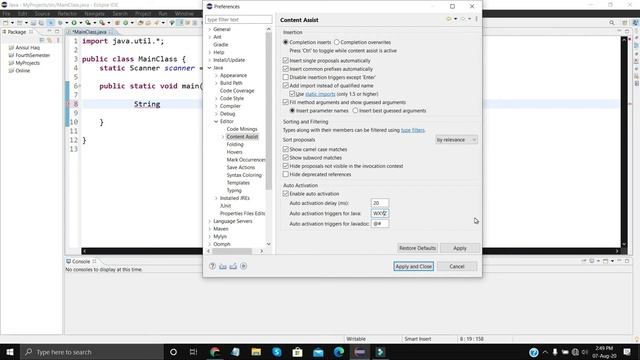Expand the Content Assist tree node

point(223,137)
